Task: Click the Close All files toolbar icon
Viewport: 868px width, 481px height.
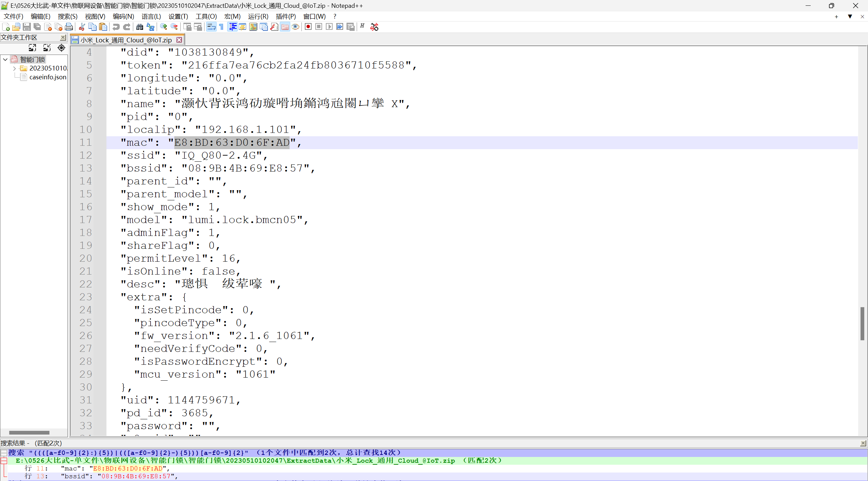Action: [x=58, y=27]
